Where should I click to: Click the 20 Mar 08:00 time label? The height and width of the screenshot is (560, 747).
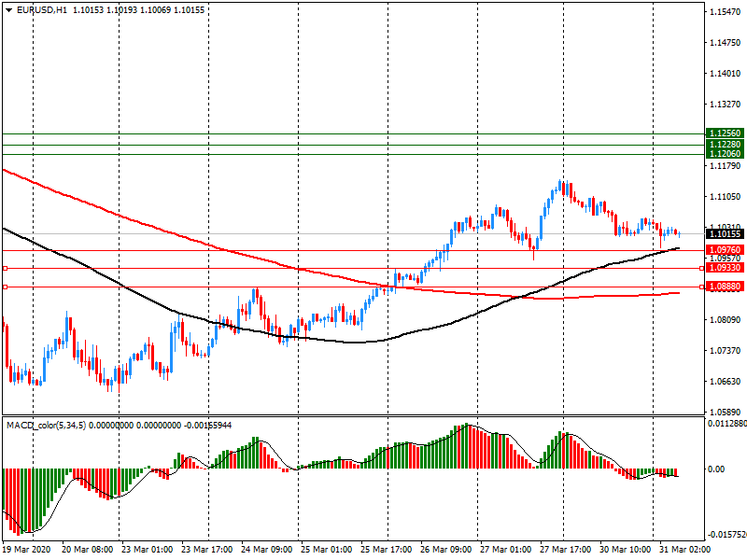pos(87,550)
